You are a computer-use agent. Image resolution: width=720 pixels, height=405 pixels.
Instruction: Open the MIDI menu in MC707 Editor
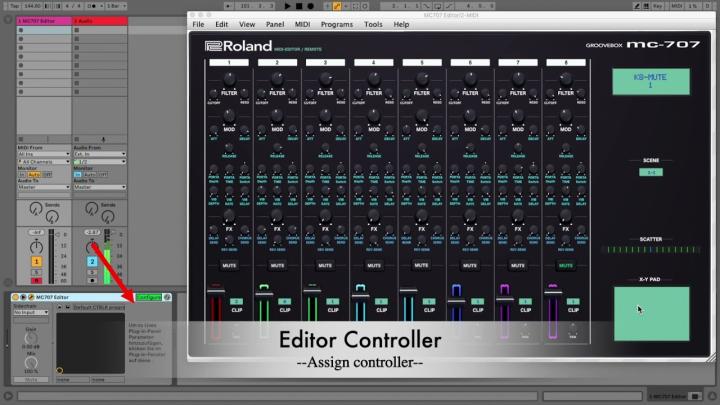pyautogui.click(x=302, y=24)
